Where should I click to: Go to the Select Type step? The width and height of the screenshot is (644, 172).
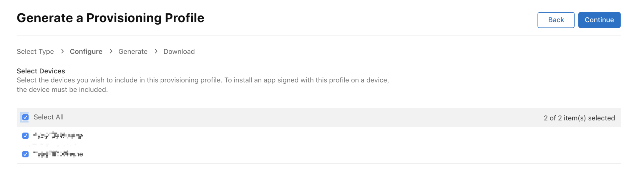[35, 51]
